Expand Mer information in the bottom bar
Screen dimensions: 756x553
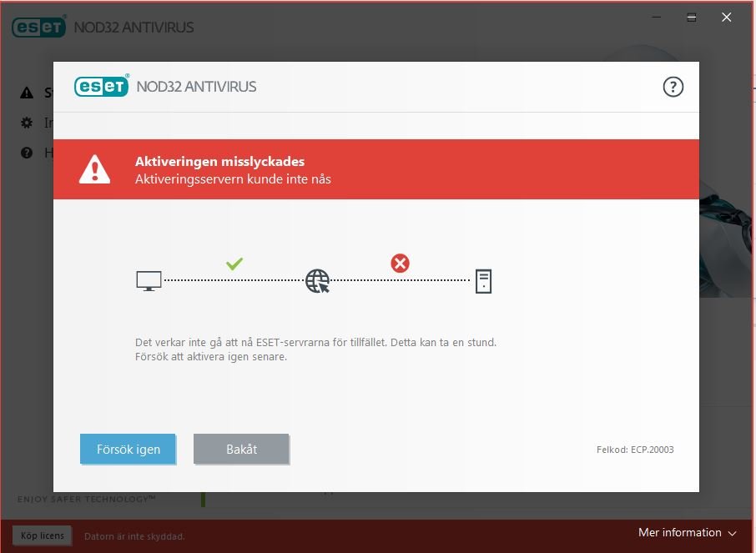coord(687,533)
